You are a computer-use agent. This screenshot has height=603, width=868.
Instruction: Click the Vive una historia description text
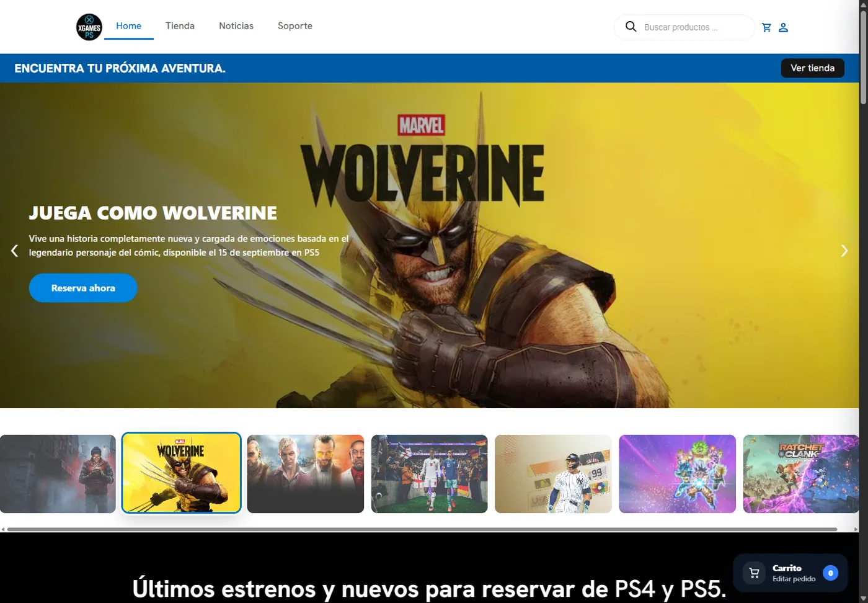(188, 246)
